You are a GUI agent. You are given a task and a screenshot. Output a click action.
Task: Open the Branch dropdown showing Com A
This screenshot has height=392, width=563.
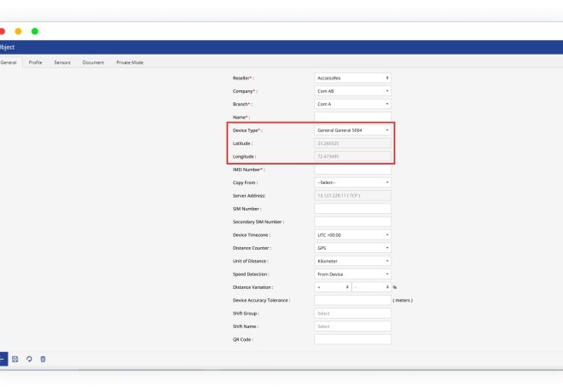pyautogui.click(x=352, y=104)
